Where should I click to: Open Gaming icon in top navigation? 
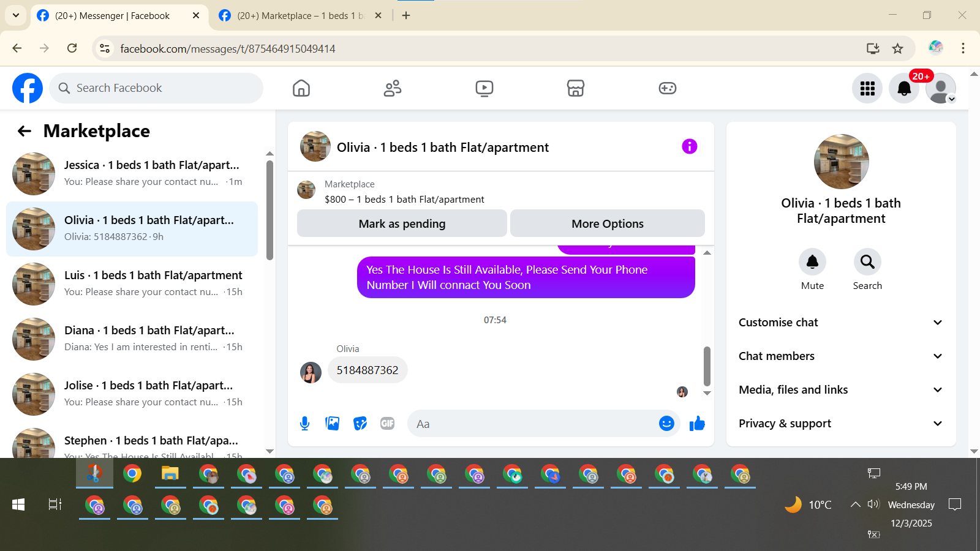tap(668, 88)
